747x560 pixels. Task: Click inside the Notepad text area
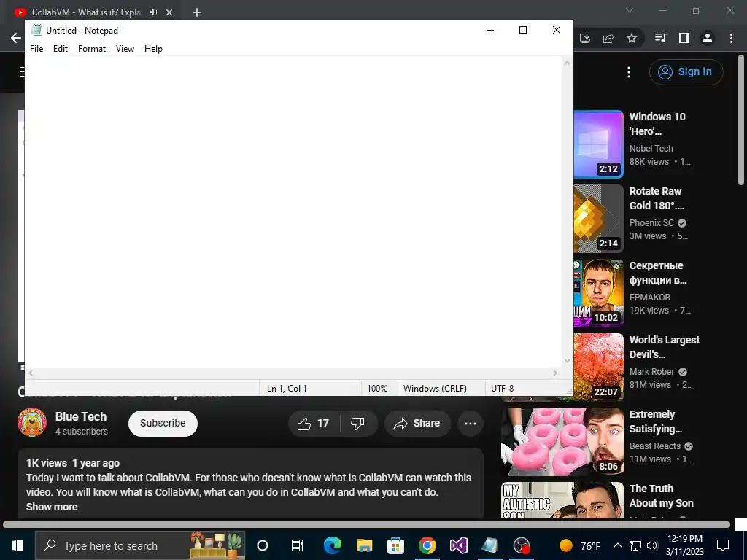[293, 212]
